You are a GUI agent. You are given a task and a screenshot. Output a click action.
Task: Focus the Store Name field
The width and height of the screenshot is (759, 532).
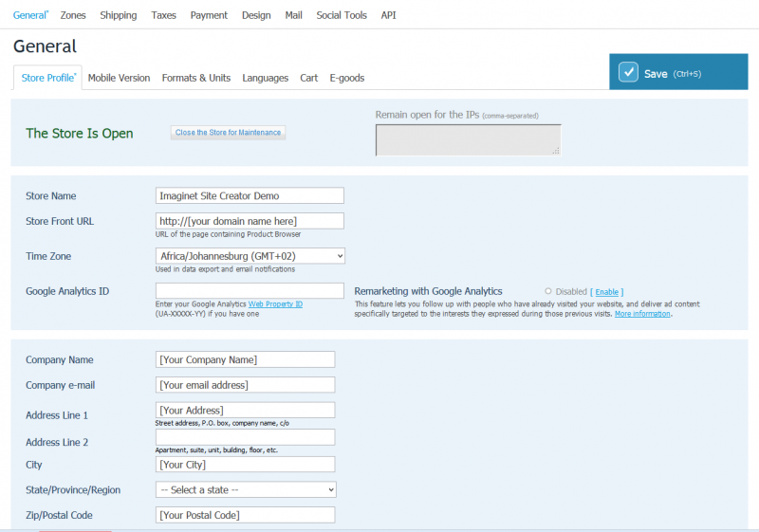(250, 195)
